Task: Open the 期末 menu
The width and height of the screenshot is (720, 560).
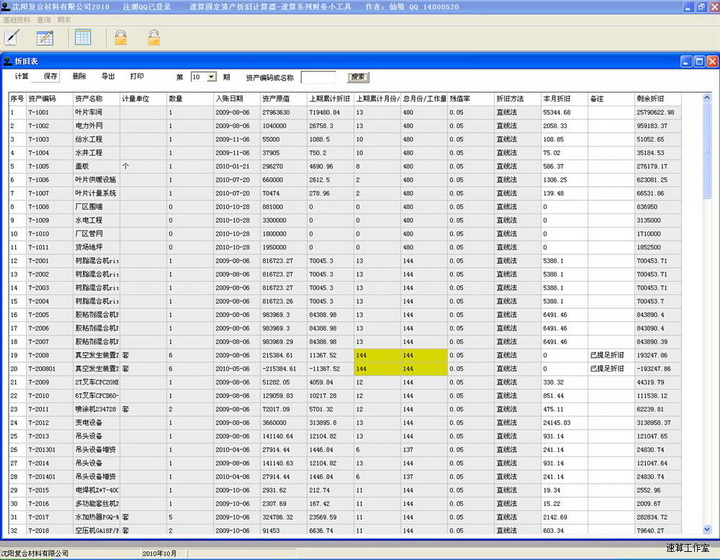Action: [x=64, y=19]
